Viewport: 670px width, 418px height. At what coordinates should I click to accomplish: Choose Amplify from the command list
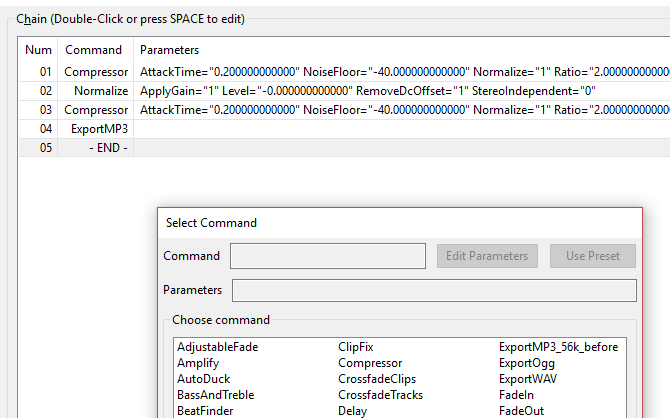pyautogui.click(x=198, y=363)
